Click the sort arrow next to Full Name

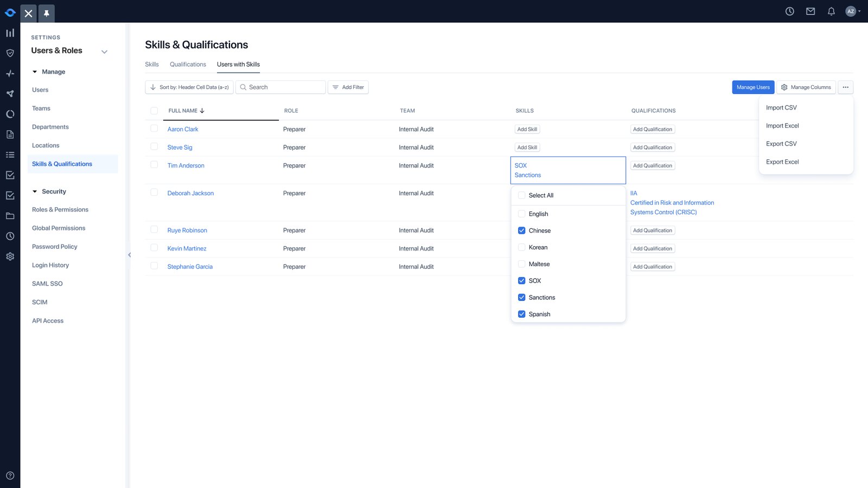202,111
